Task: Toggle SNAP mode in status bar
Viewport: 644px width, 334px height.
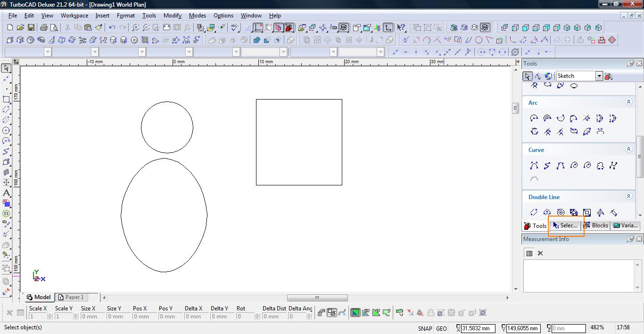Action: 424,328
